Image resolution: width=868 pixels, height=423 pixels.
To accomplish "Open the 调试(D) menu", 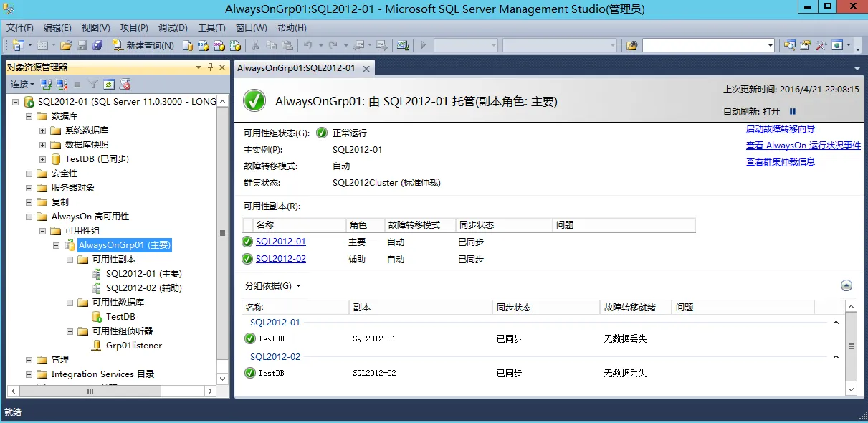I will [173, 28].
